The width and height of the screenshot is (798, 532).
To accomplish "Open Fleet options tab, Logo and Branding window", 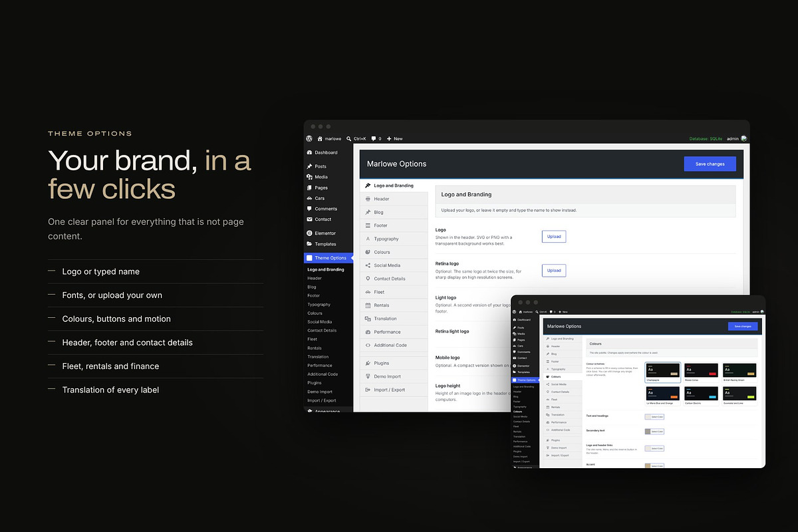I will click(x=394, y=292).
